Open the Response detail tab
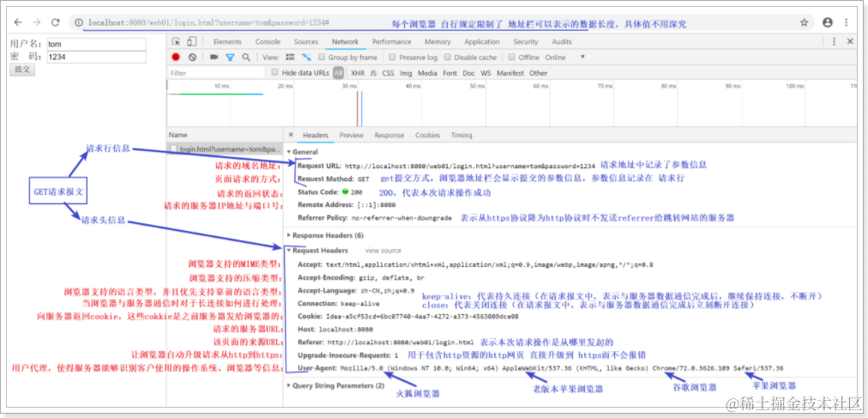The image size is (868, 418). click(x=389, y=135)
